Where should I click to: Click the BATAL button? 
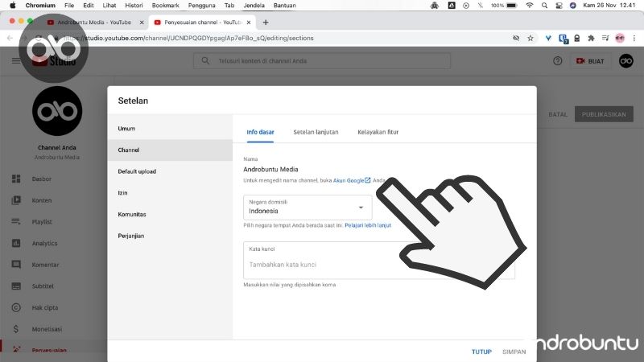pyautogui.click(x=558, y=114)
